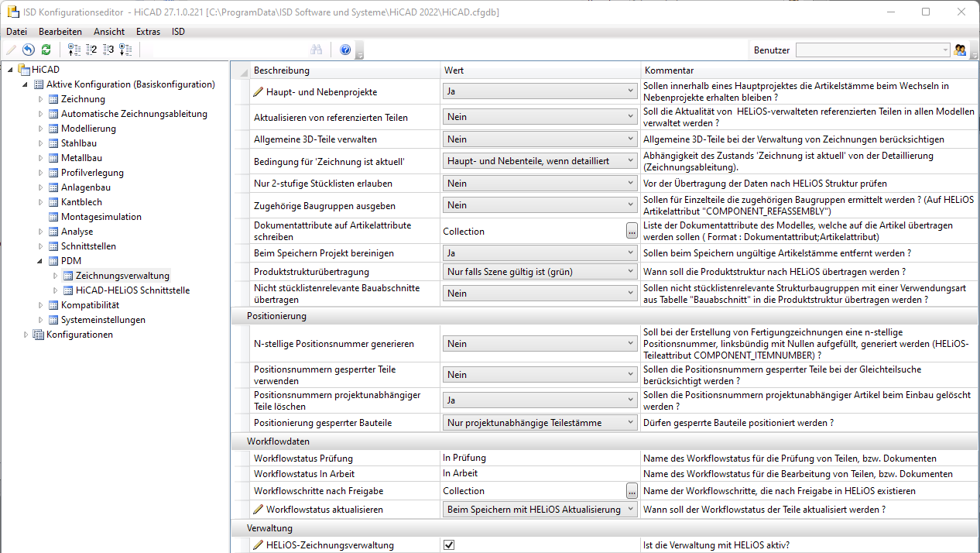The image size is (980, 553).
Task: Select the Anlagenbau tree item
Action: 85,187
